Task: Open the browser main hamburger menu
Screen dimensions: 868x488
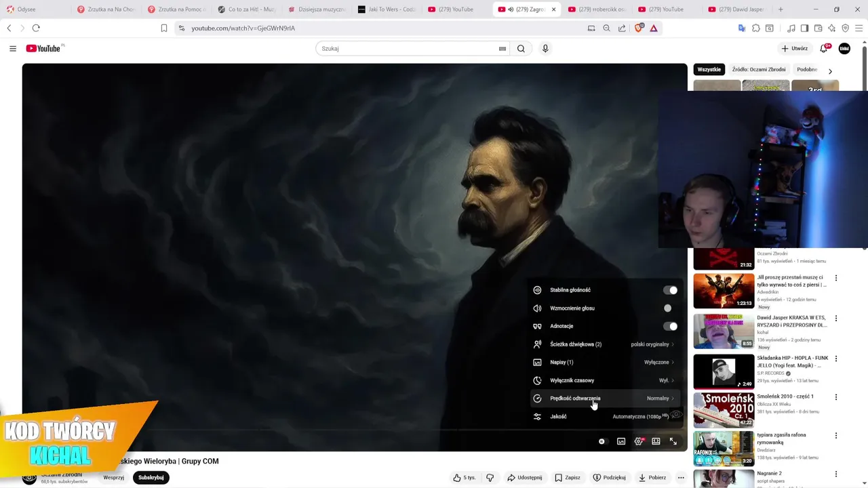Action: [859, 28]
